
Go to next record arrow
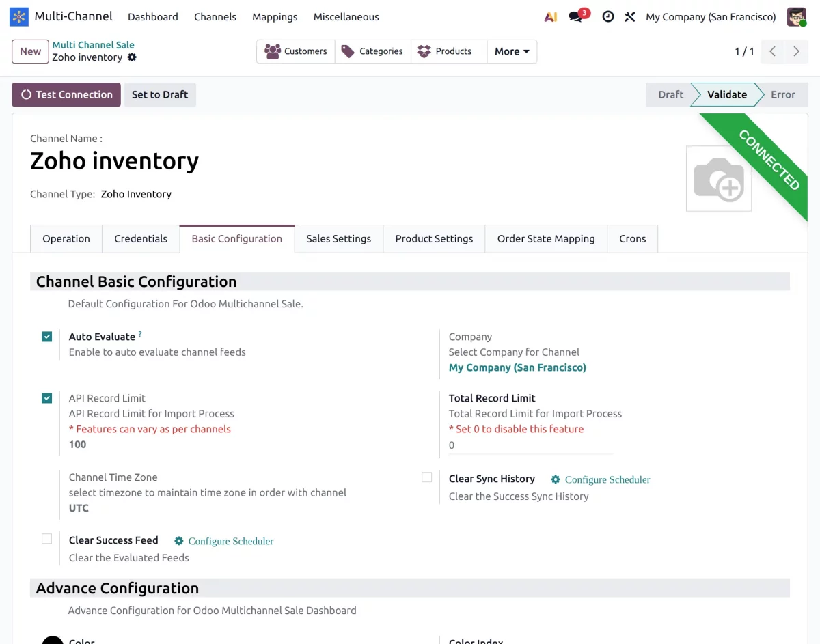click(x=796, y=51)
